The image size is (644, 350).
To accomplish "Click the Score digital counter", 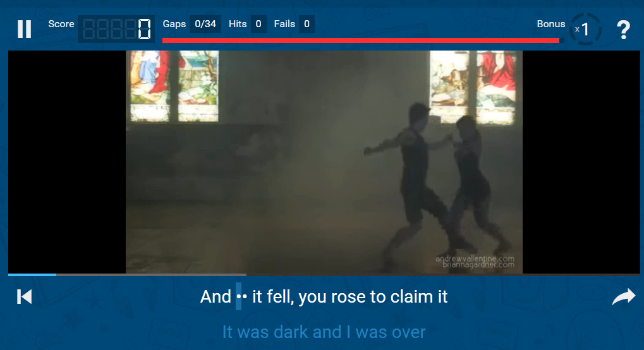I will [x=116, y=29].
